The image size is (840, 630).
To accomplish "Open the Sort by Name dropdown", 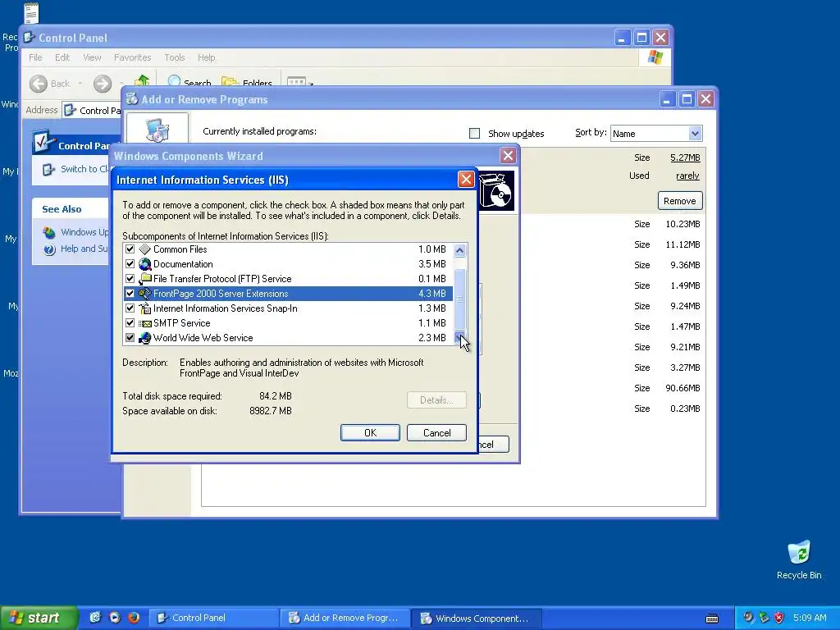I will pos(694,134).
